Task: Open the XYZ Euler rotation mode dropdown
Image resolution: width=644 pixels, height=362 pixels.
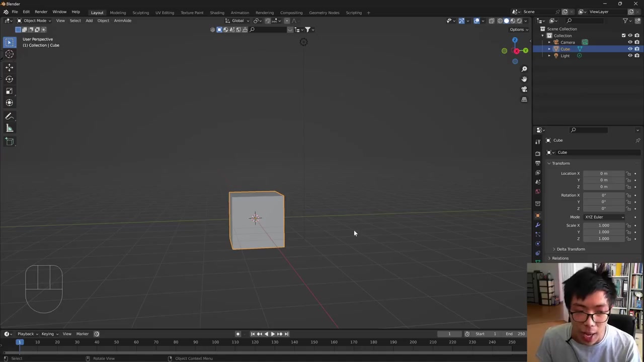Action: [x=604, y=217]
